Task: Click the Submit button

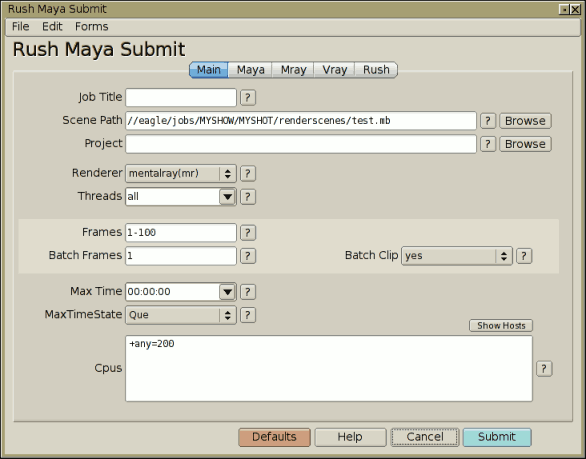Action: point(497,437)
